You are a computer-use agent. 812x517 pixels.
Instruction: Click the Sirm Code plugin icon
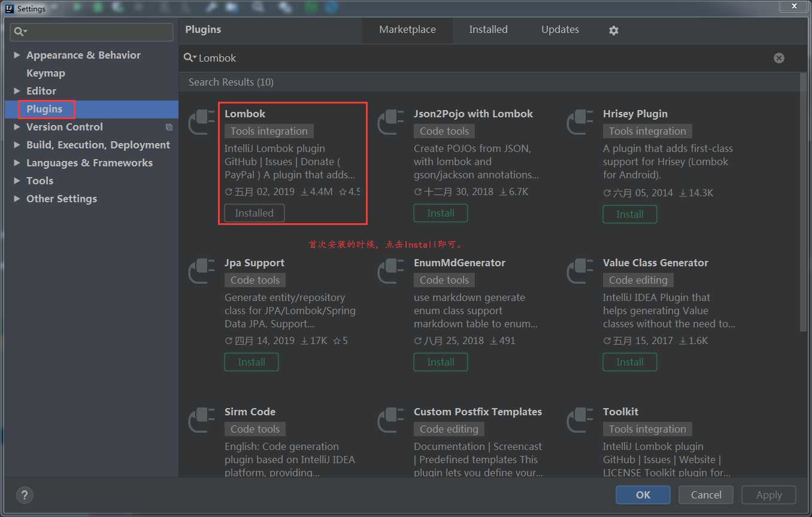201,419
